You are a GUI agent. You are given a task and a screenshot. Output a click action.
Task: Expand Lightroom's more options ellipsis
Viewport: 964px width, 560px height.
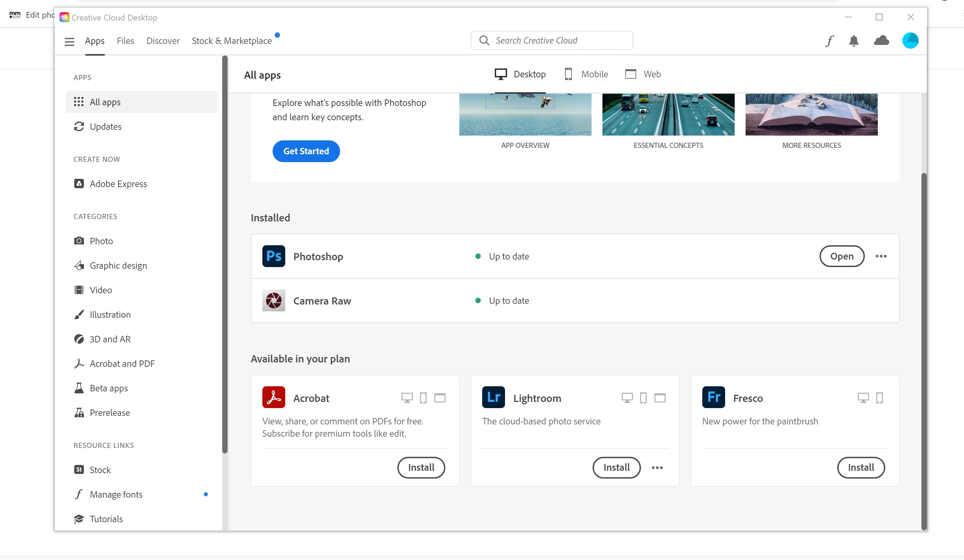pyautogui.click(x=657, y=467)
